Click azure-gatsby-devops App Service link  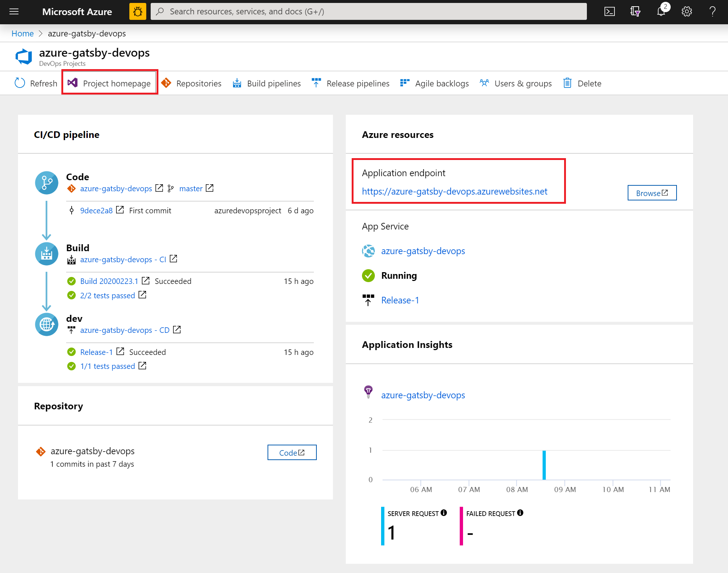423,251
